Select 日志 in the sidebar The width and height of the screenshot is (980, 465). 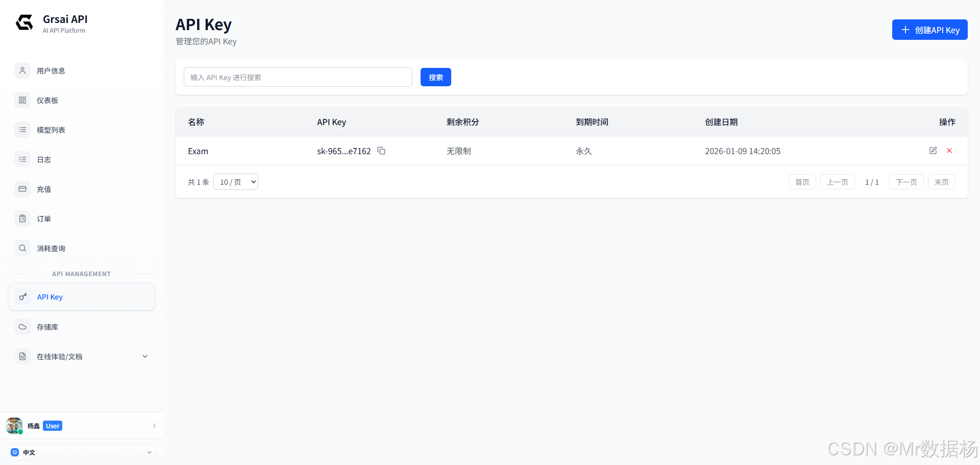pyautogui.click(x=82, y=159)
